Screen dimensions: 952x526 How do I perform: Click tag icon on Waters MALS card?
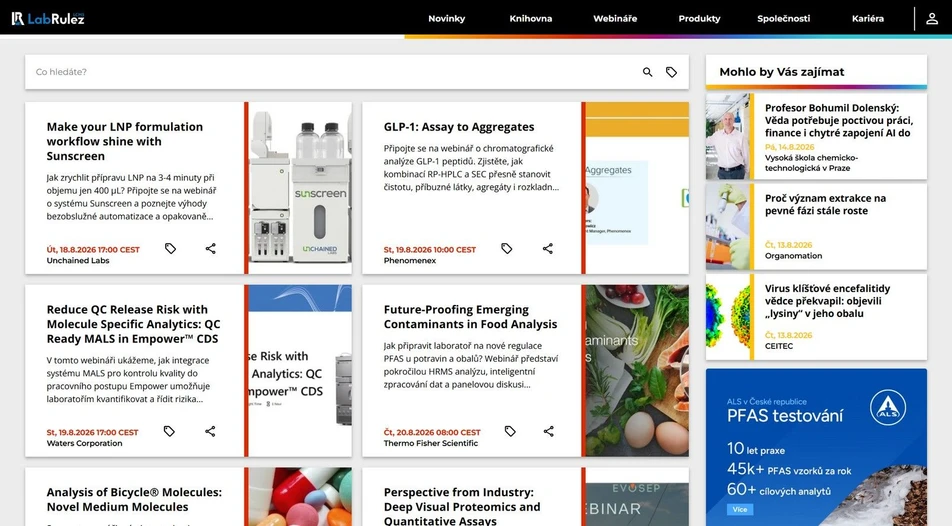[169, 431]
